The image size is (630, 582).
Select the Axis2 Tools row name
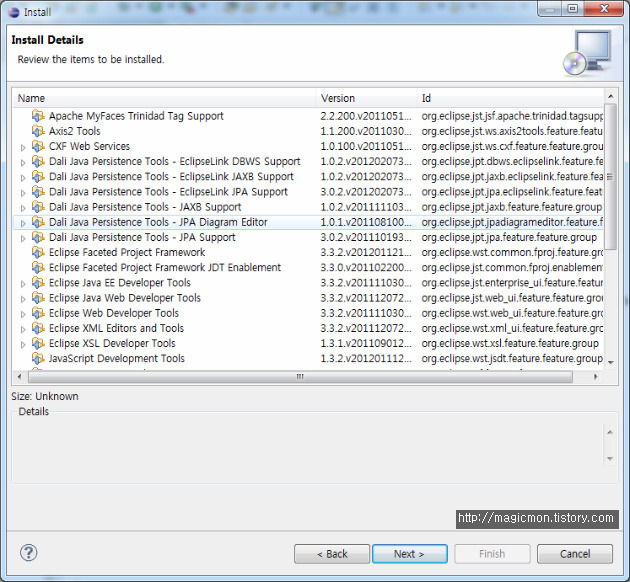click(x=75, y=131)
